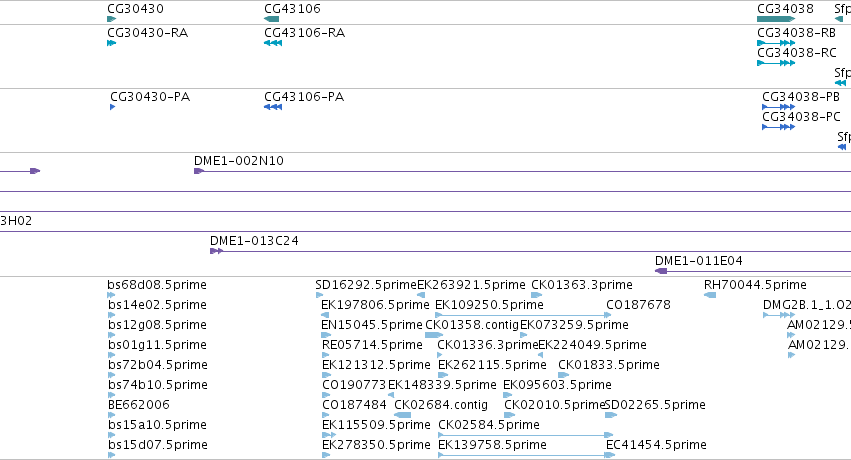
Task: Select the DME1-011E04 clone arrow
Action: click(x=661, y=271)
